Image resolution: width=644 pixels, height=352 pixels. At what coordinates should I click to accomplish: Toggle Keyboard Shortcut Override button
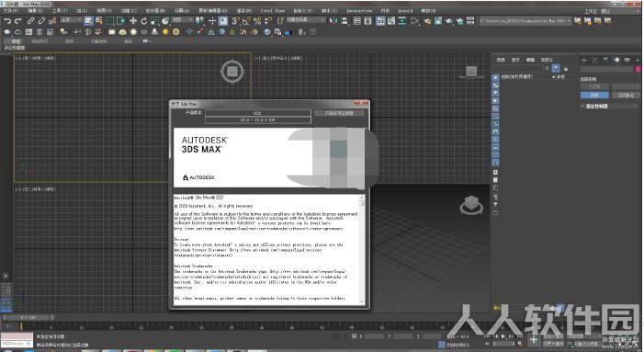click(223, 21)
